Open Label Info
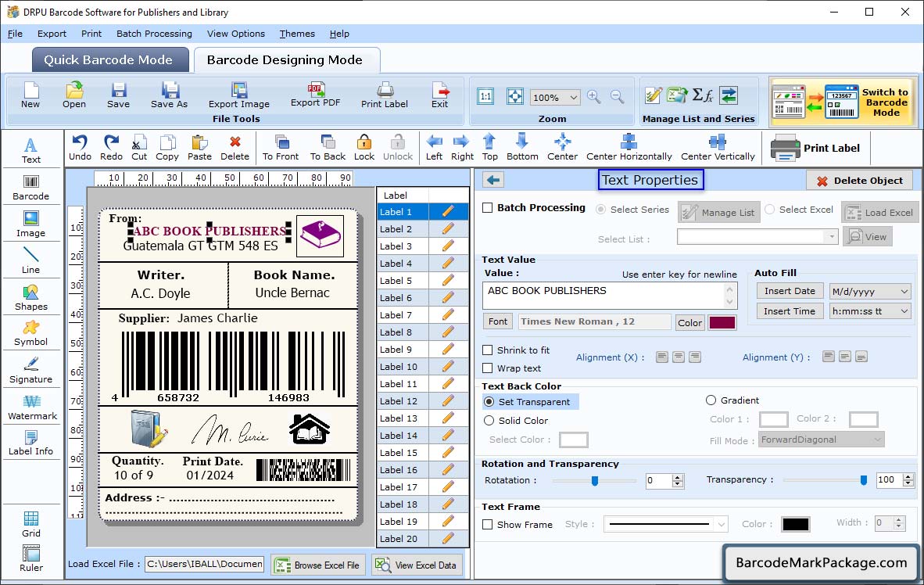This screenshot has height=585, width=924. pos(30,443)
